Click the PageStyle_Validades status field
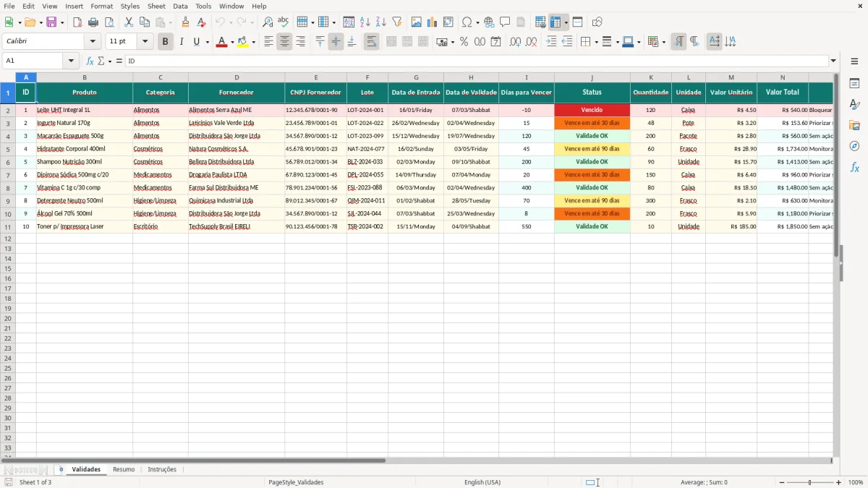The image size is (868, 488). click(x=296, y=482)
